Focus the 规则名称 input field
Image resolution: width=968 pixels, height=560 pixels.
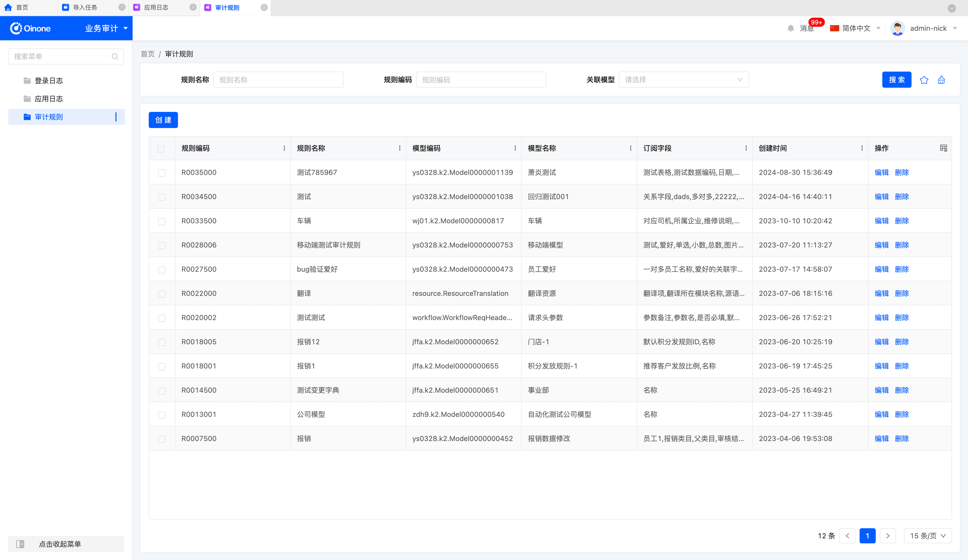click(x=278, y=79)
